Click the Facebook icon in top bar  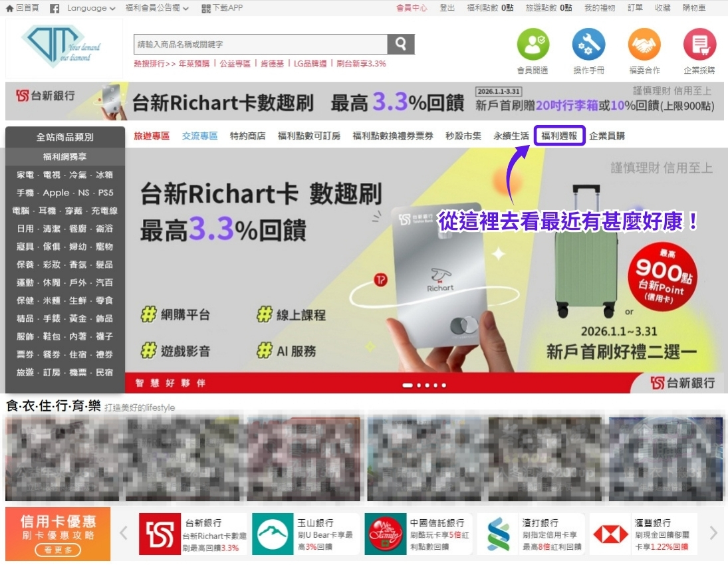[x=55, y=8]
